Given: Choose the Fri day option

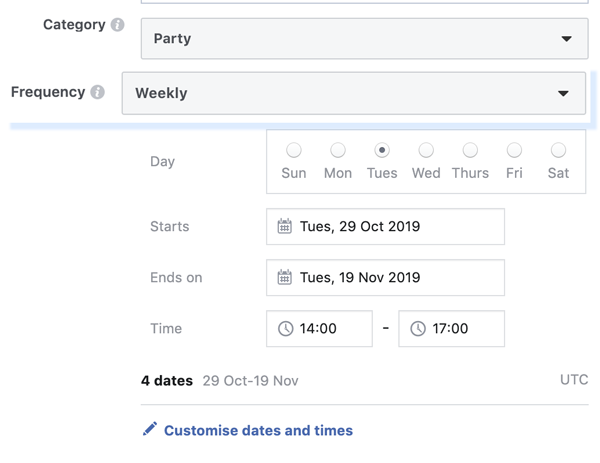Looking at the screenshot, I should (514, 150).
